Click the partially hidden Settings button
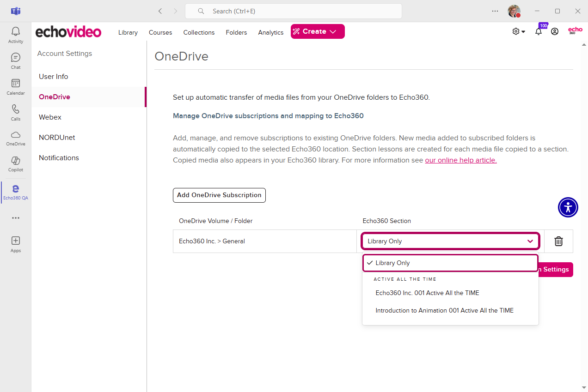 point(556,269)
